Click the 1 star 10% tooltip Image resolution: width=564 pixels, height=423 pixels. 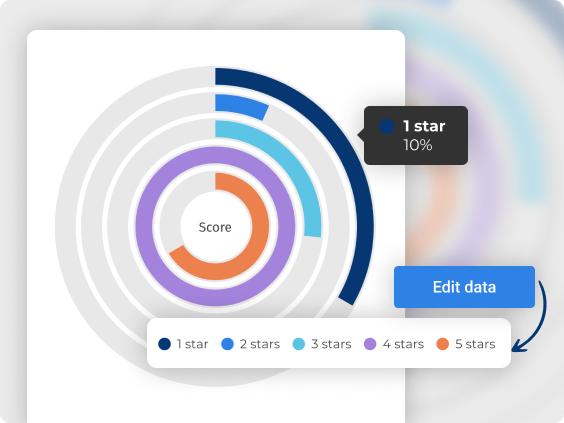(x=415, y=136)
